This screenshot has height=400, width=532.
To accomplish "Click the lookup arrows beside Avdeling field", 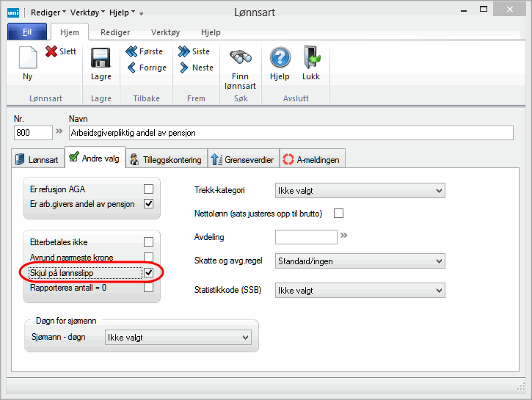I will [x=343, y=236].
